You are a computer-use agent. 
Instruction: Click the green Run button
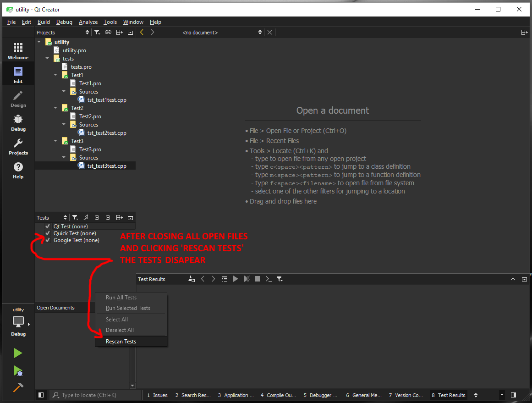click(18, 353)
